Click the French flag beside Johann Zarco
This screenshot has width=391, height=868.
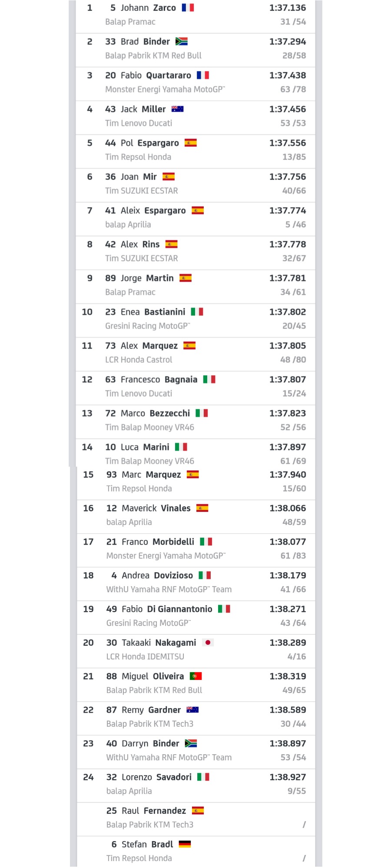point(188,8)
